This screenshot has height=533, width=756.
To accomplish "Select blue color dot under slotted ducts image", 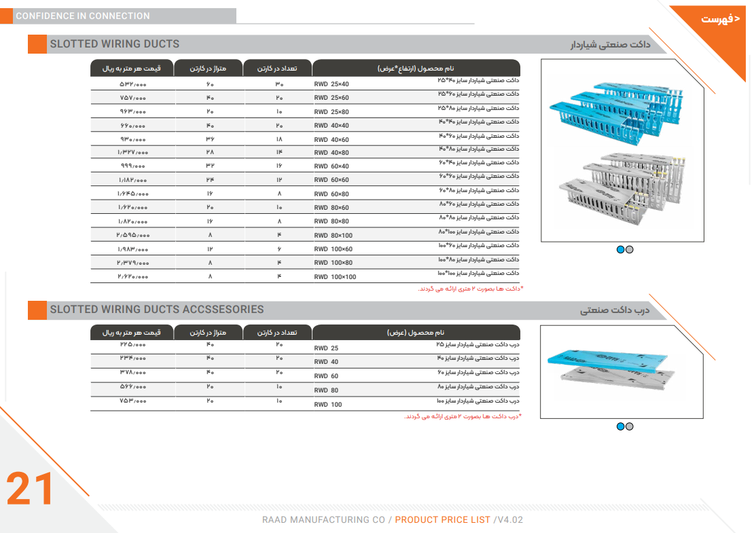I will coord(620,249).
